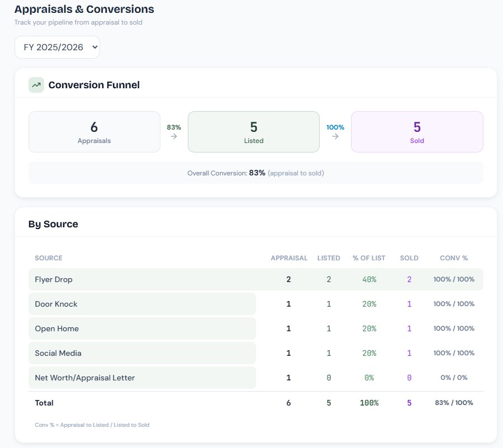Viewport: 503px width, 448px height.
Task: Click the Conversion Funnel trend-line icon
Action: (x=36, y=84)
